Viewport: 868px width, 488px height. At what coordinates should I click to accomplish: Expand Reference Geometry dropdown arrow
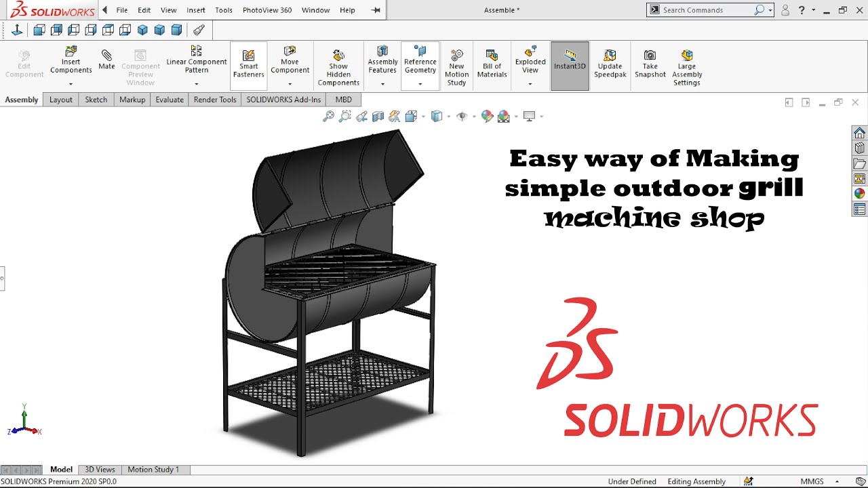[x=420, y=84]
